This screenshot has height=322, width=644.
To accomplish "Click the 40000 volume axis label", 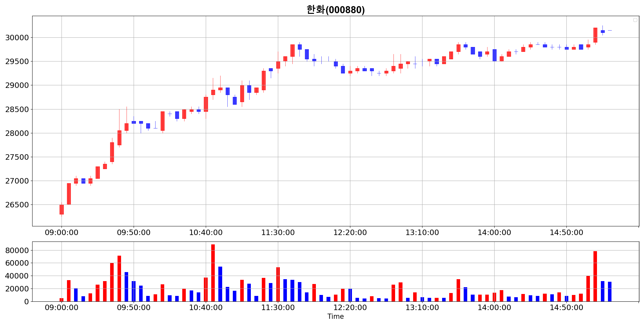I will click(17, 276).
